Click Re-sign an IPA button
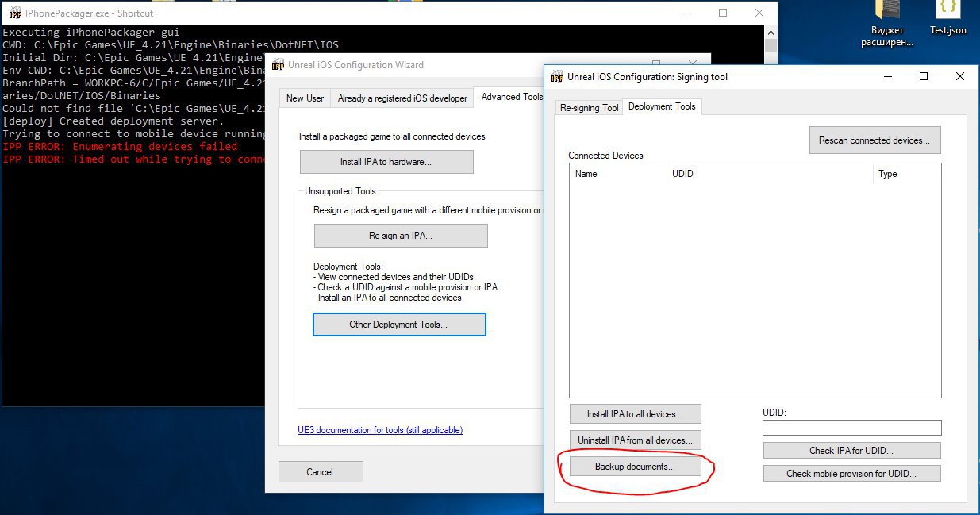The height and width of the screenshot is (515, 980). (x=401, y=236)
